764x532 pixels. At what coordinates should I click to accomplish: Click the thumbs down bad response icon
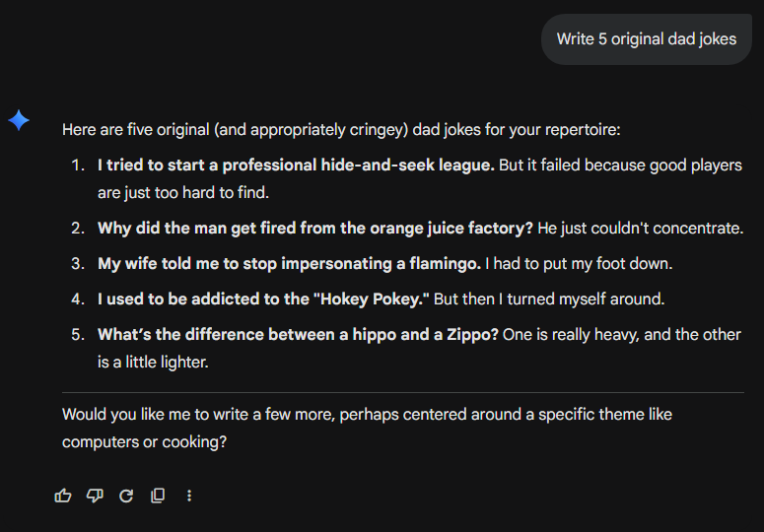(x=95, y=496)
